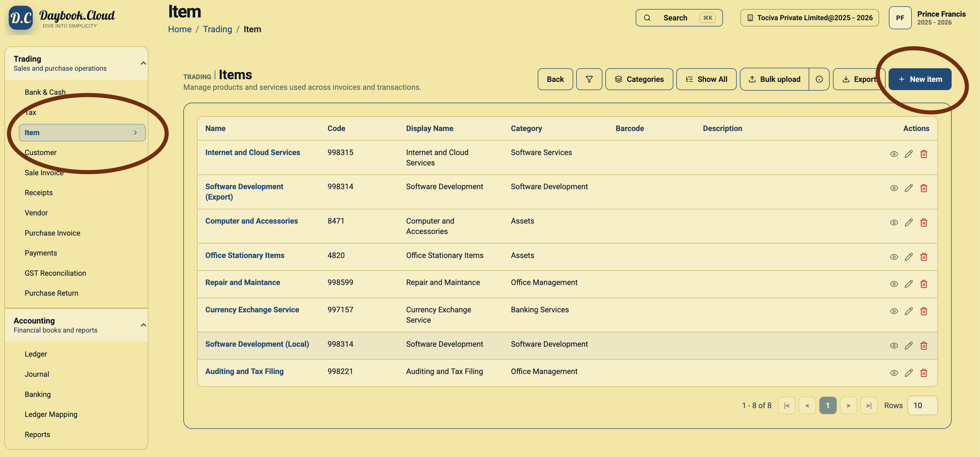Open Bank & Cash in sidebar
This screenshot has height=457, width=980.
click(x=45, y=92)
